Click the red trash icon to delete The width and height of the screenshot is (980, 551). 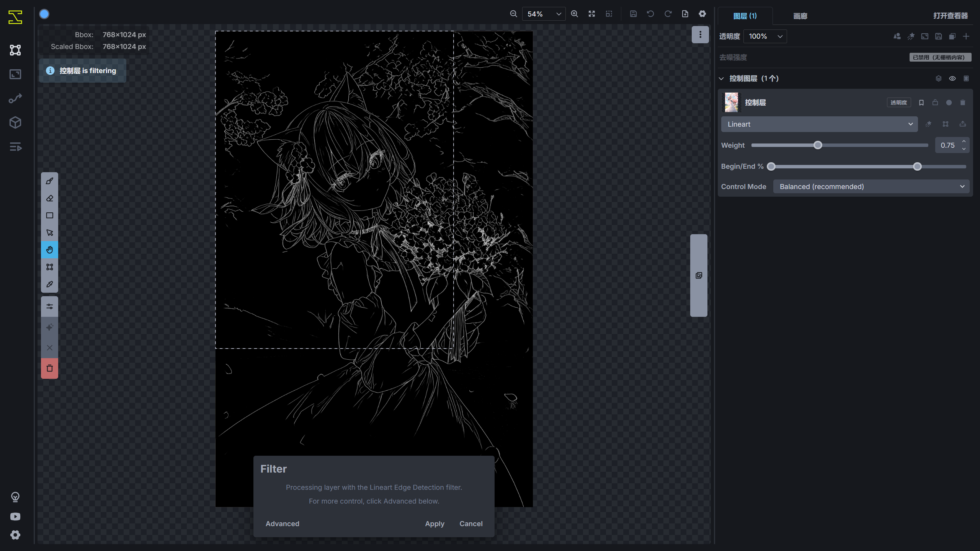49,368
